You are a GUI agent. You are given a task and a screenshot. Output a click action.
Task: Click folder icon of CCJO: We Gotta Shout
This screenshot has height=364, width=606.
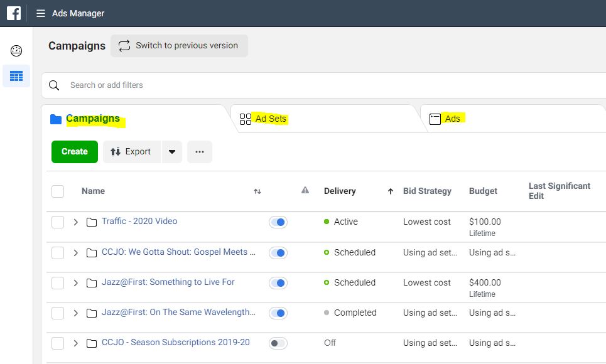pyautogui.click(x=92, y=253)
